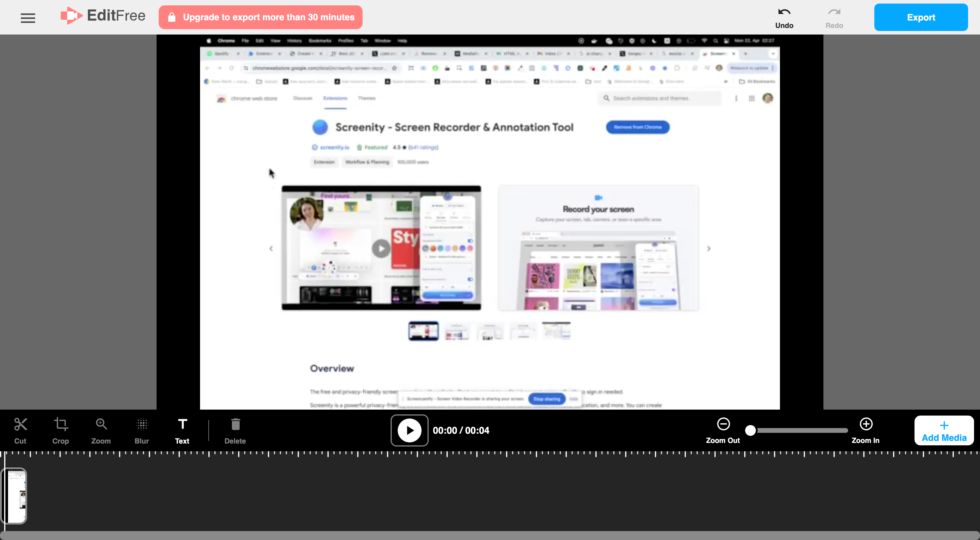Viewport: 980px width, 540px height.
Task: Click Upgrade to export more than 30 minutes
Action: tap(260, 17)
